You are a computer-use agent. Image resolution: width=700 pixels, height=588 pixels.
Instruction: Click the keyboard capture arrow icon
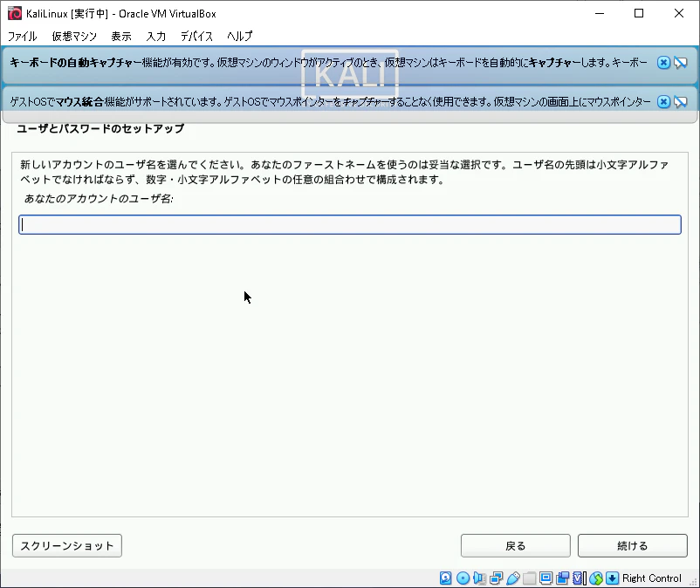pyautogui.click(x=613, y=578)
